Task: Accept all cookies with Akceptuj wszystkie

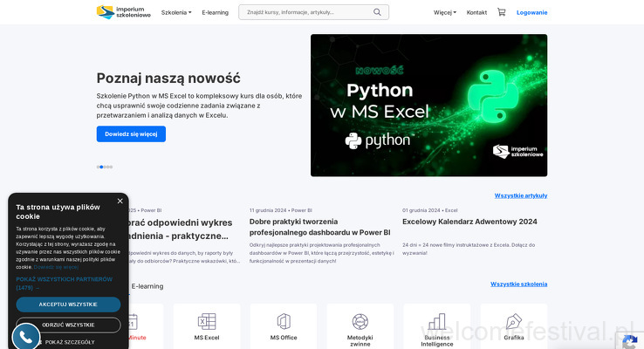Action: click(x=68, y=305)
